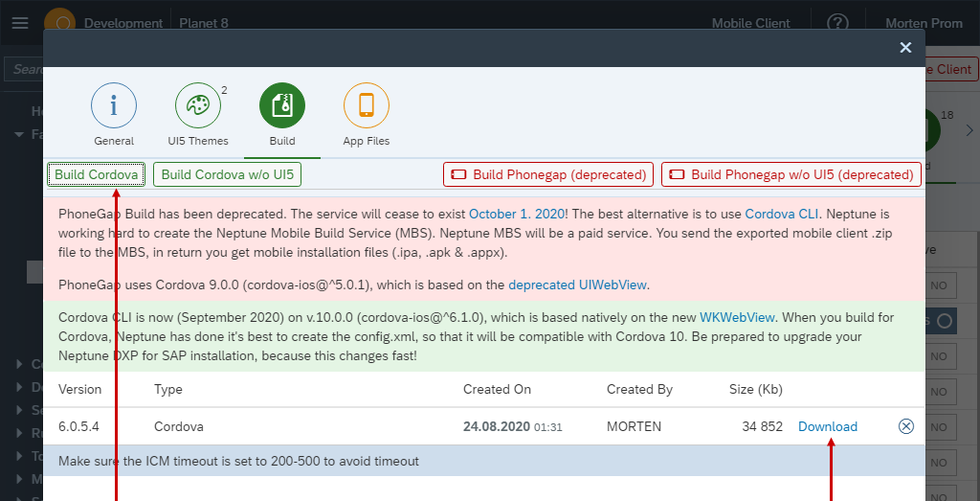Open the General tab icon

point(114,105)
